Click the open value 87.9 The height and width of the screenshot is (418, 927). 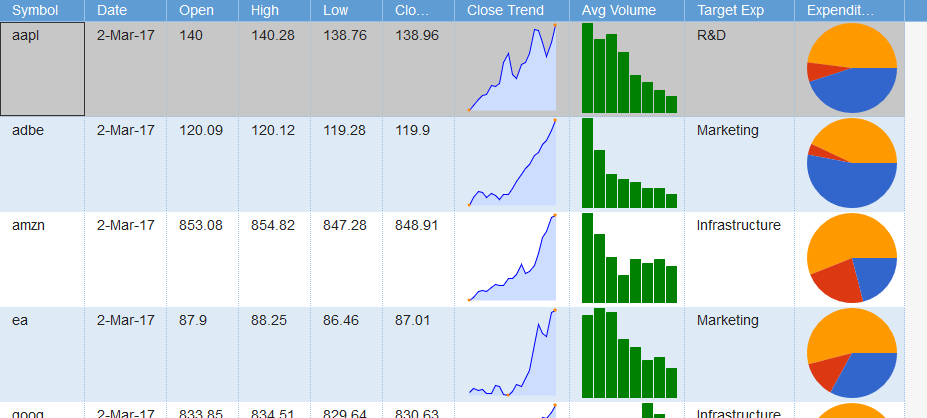[x=193, y=320]
